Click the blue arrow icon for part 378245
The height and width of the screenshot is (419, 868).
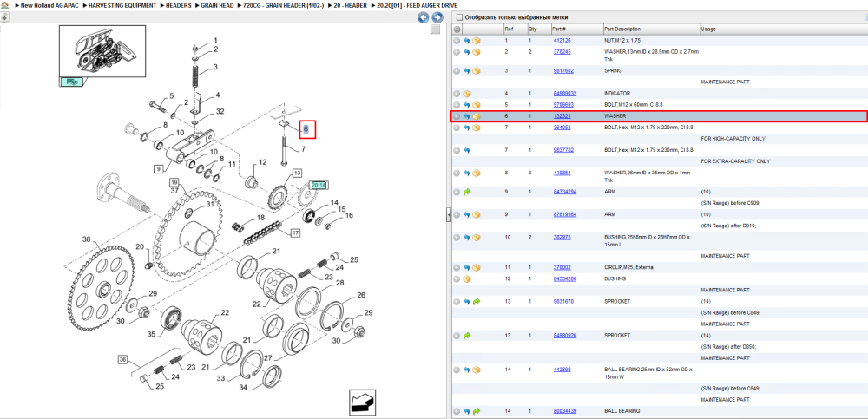[466, 52]
